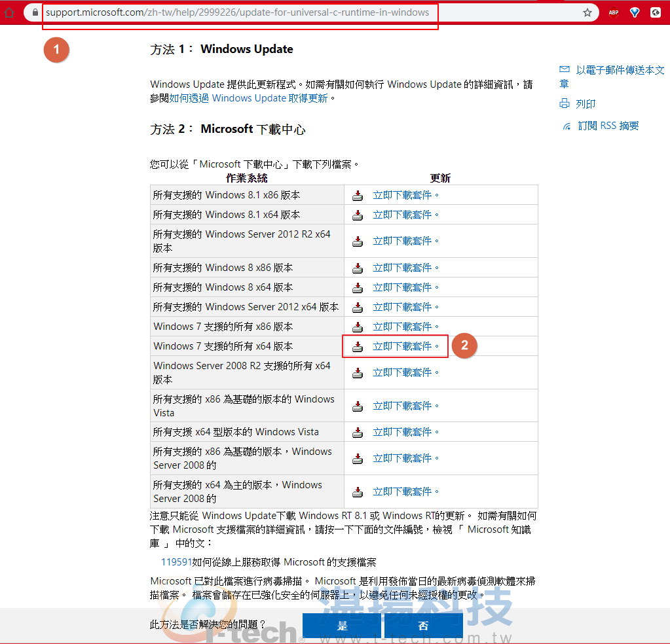Open the blue shield extension icon
The height and width of the screenshot is (644, 670).
(634, 12)
